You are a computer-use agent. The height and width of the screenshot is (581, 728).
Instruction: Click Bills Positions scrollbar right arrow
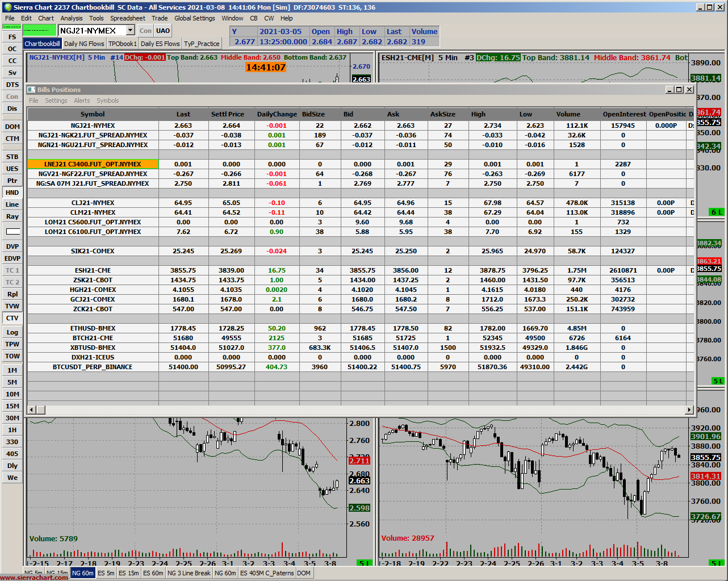pos(689,409)
